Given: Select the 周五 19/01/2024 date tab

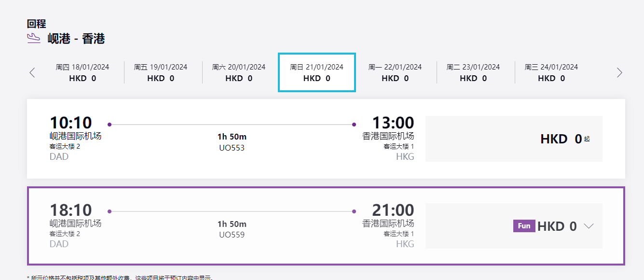Looking at the screenshot, I should pyautogui.click(x=161, y=72).
